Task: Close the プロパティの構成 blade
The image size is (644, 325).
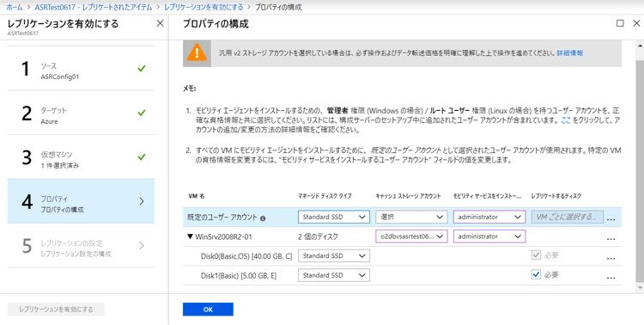Action: coord(636,23)
